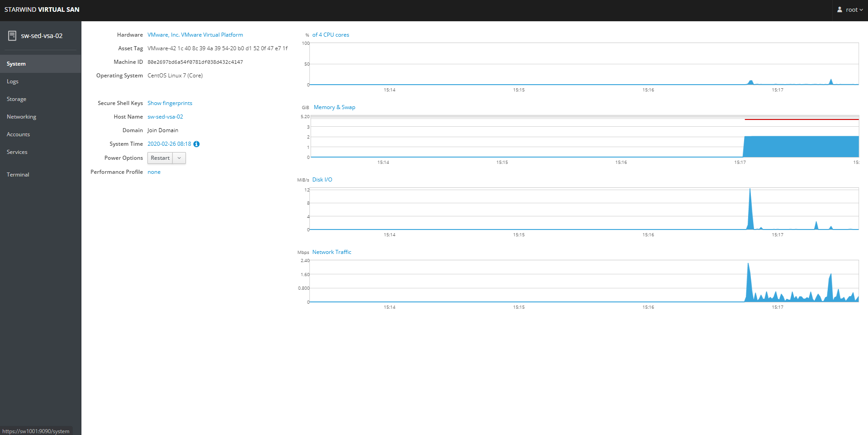Launch the Terminal from sidebar

click(18, 175)
